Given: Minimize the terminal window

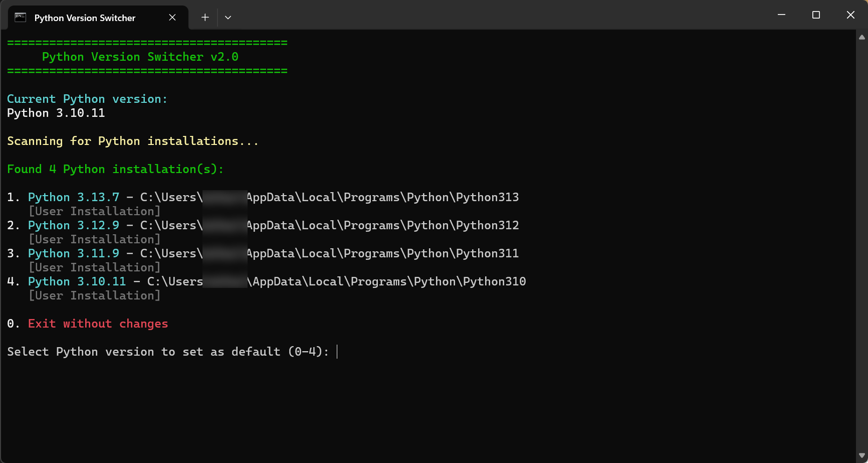Looking at the screenshot, I should pos(781,15).
